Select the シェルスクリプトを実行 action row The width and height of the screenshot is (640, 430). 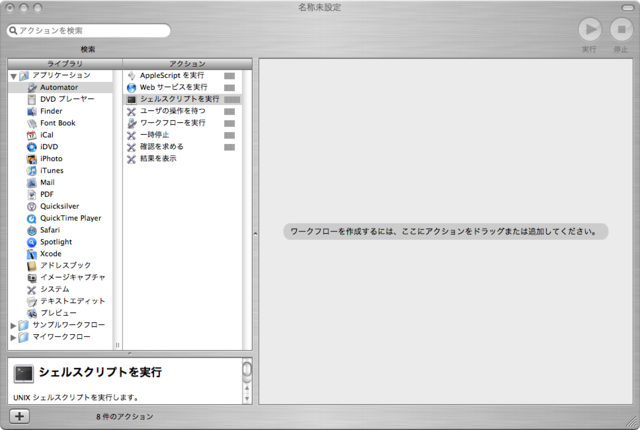(x=182, y=99)
